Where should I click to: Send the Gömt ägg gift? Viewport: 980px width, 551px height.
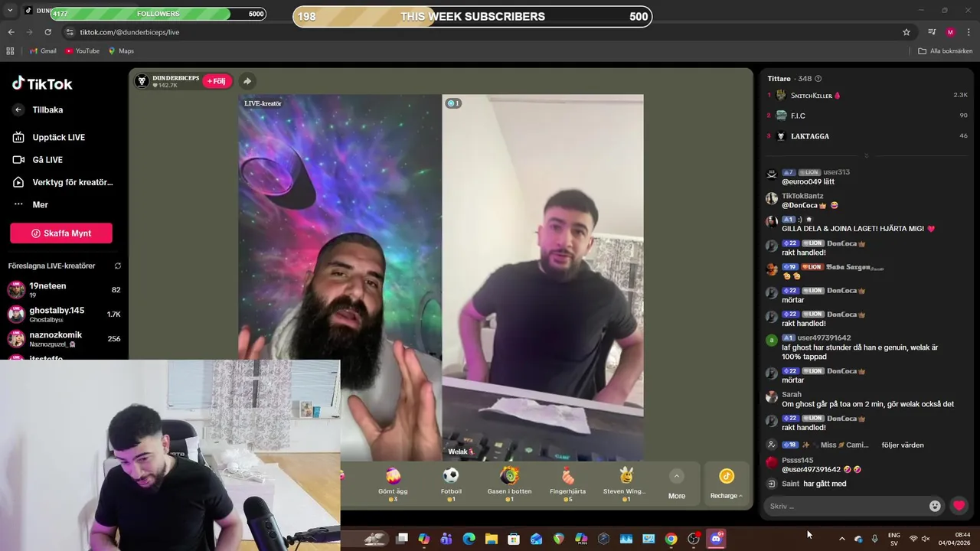click(x=393, y=484)
